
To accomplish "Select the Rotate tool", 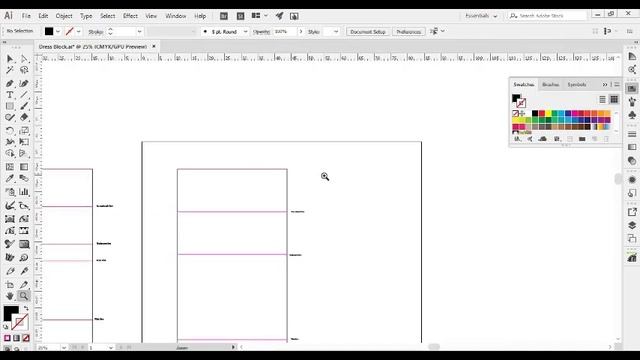I will (x=10, y=131).
